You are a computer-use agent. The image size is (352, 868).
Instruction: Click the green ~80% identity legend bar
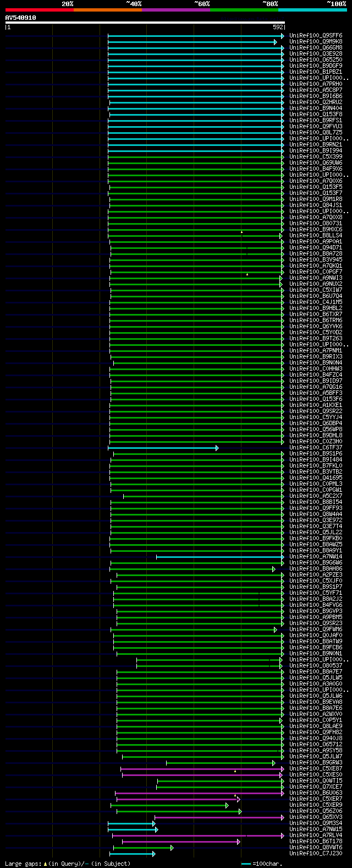pyautogui.click(x=244, y=10)
